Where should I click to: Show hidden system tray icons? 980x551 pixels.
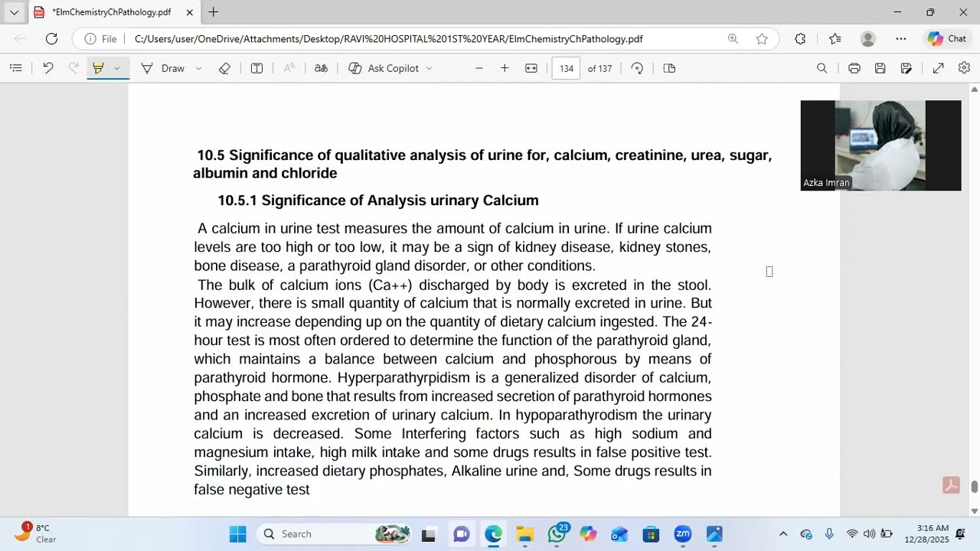pyautogui.click(x=782, y=534)
